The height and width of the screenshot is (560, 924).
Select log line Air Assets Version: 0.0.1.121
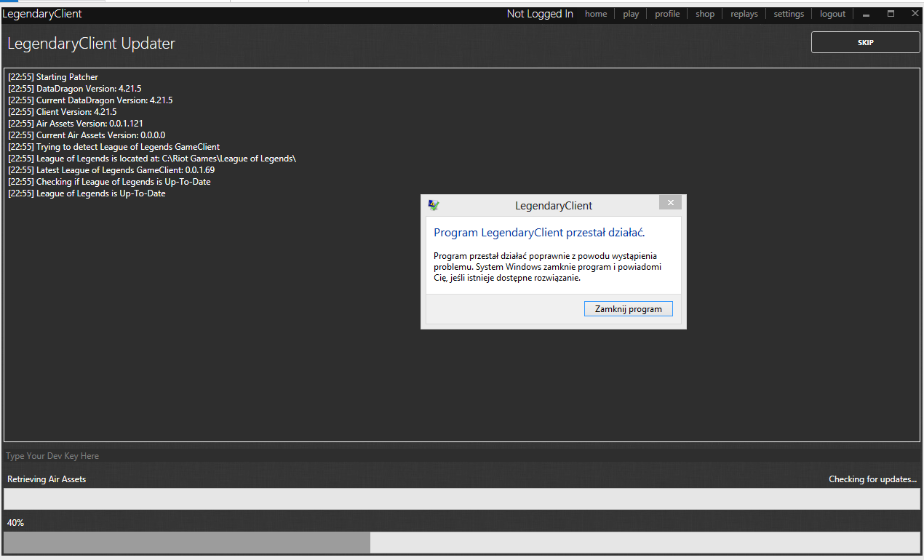click(76, 124)
